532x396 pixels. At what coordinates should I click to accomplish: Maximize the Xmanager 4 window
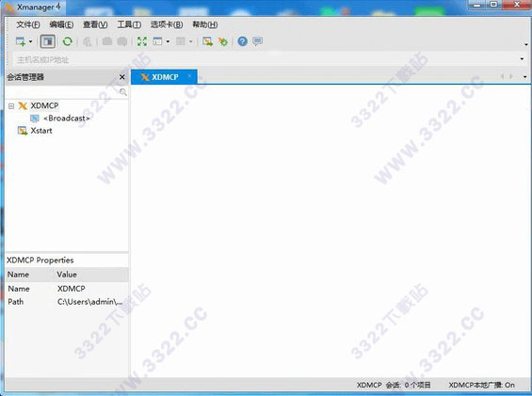pyautogui.click(x=493, y=5)
